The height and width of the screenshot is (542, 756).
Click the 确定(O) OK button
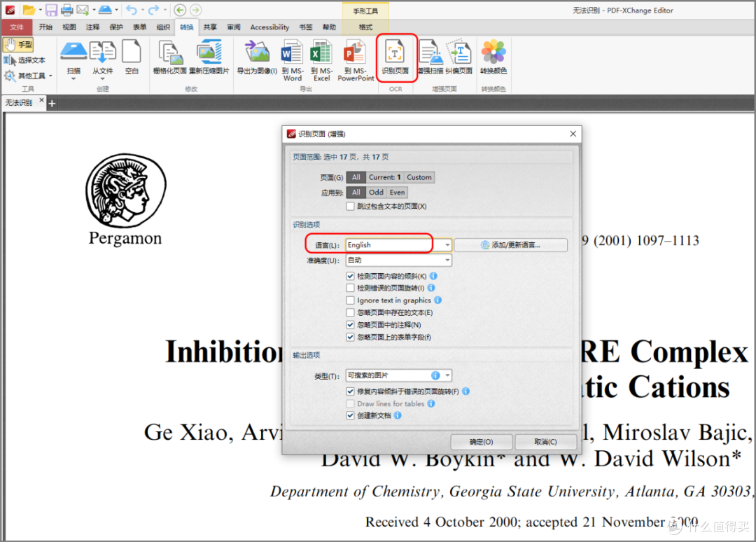pos(481,442)
